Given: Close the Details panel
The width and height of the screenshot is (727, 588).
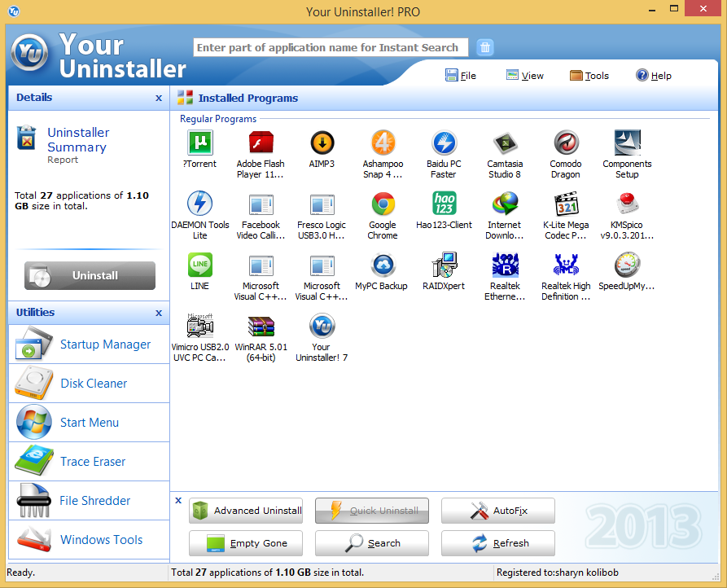Looking at the screenshot, I should (159, 98).
